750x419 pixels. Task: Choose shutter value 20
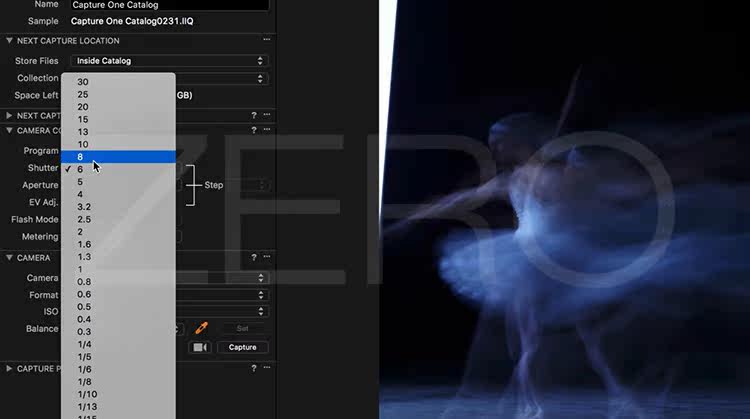point(118,107)
